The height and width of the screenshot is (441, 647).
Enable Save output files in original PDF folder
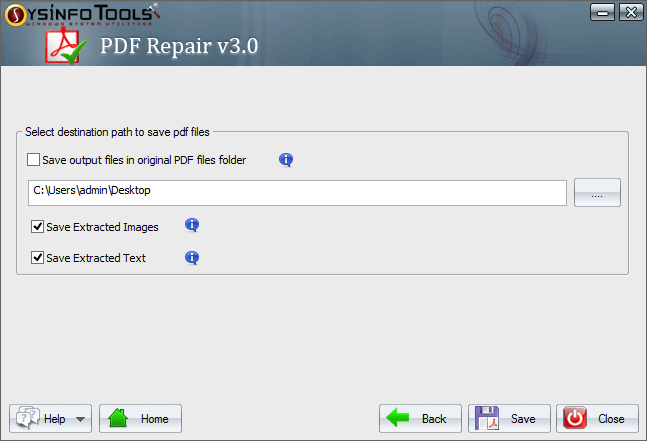(35, 160)
